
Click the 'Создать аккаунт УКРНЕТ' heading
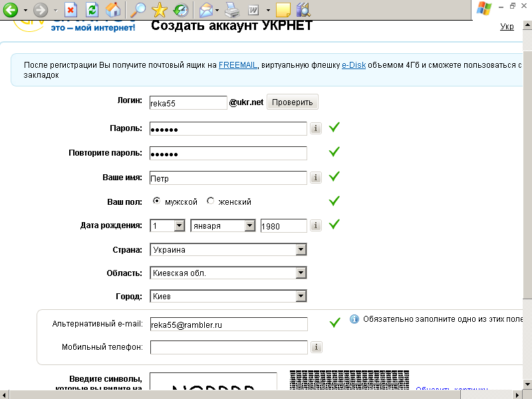pyautogui.click(x=231, y=25)
